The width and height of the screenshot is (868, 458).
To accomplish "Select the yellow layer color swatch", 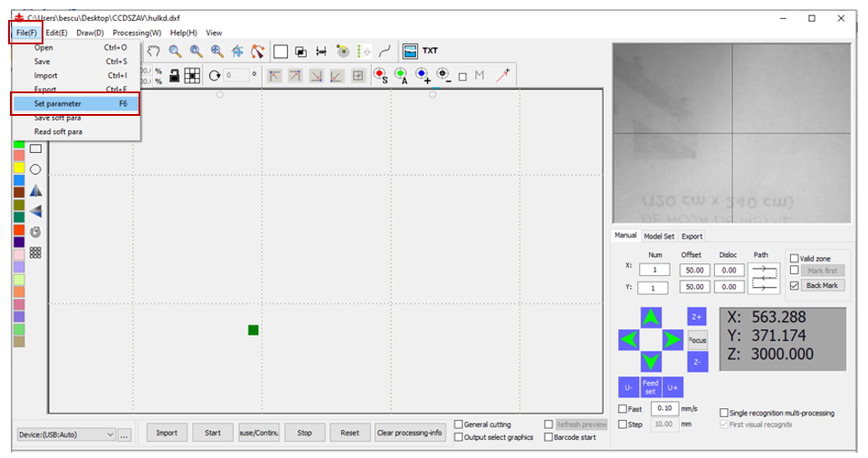I will pyautogui.click(x=19, y=167).
